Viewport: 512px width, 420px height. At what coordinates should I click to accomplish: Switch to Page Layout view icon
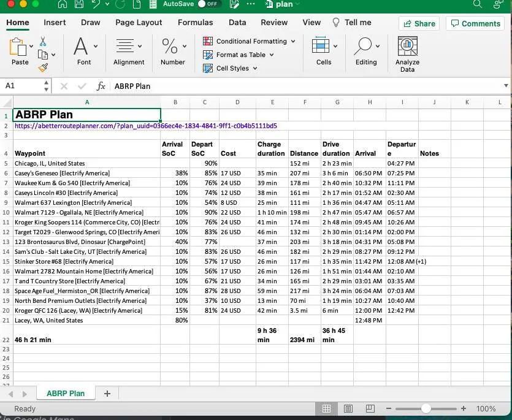[348, 408]
